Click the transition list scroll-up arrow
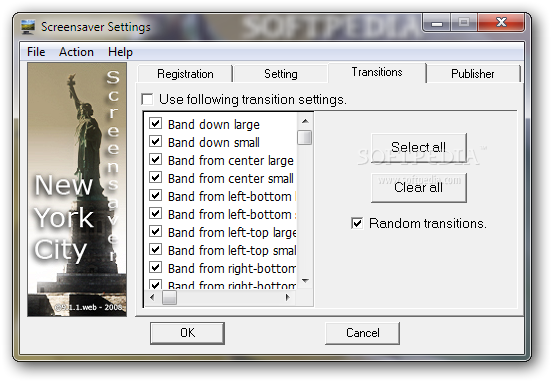 click(305, 121)
